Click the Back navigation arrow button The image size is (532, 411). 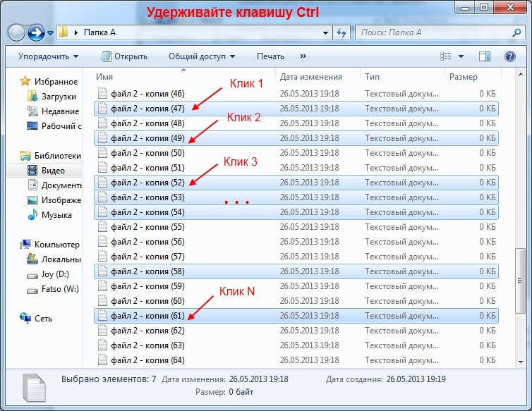click(16, 32)
